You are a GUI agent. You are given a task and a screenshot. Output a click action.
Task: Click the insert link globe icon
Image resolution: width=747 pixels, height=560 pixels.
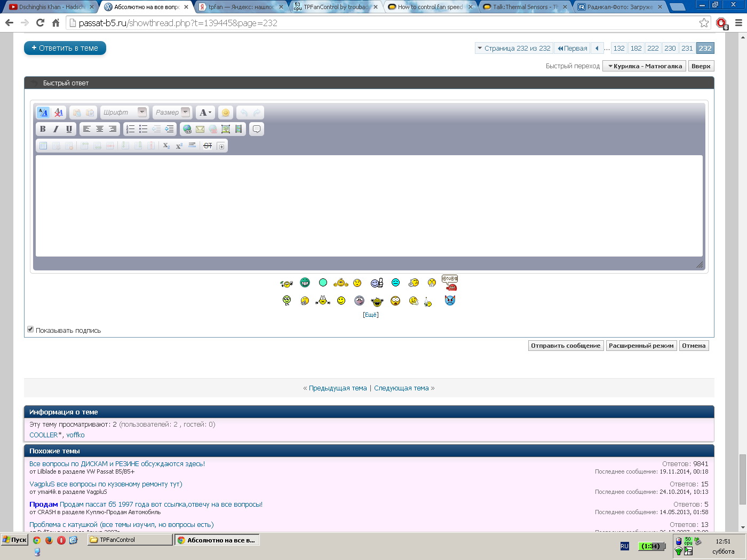pyautogui.click(x=187, y=129)
